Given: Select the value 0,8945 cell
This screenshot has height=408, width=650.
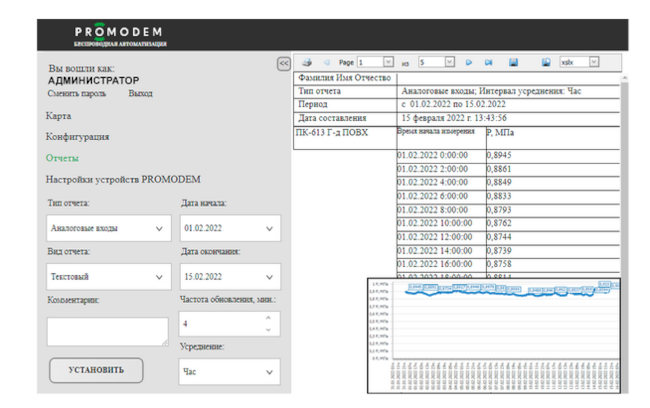Looking at the screenshot, I should (553, 155).
